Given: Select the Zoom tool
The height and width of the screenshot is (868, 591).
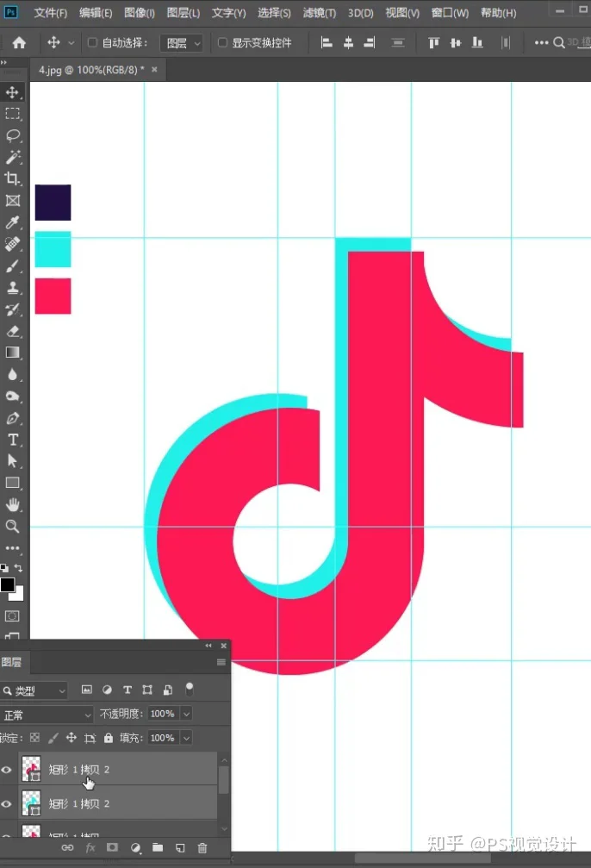Looking at the screenshot, I should point(12,526).
